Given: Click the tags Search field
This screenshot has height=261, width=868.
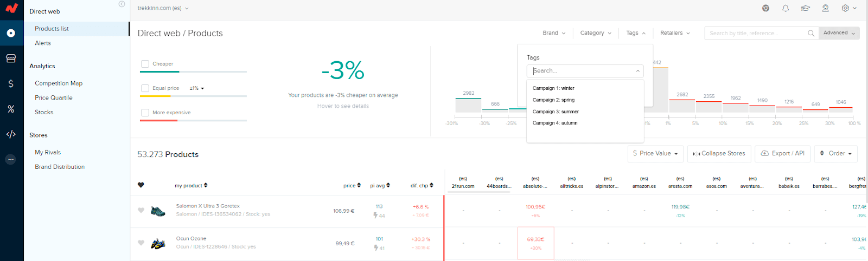Looking at the screenshot, I should point(585,71).
